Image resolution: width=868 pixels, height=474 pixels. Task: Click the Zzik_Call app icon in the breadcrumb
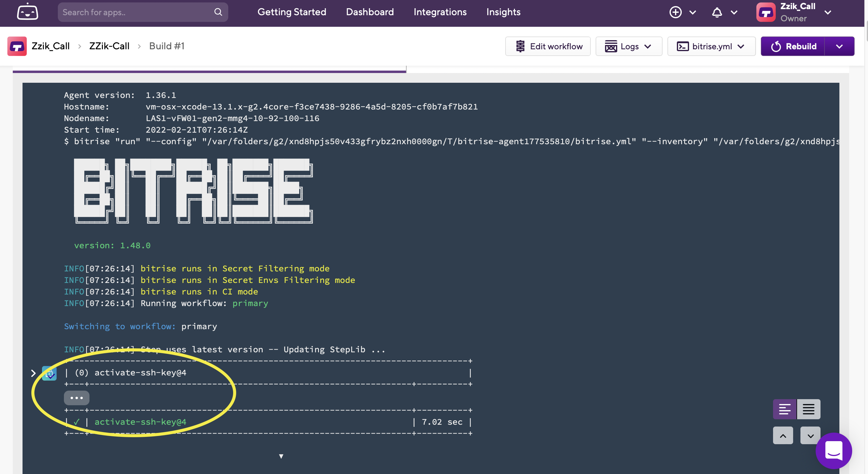(x=17, y=46)
